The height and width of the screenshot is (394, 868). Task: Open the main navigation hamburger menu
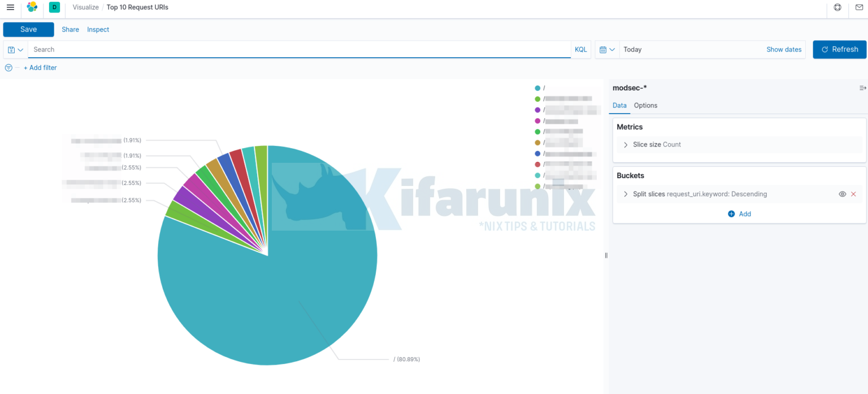point(10,7)
